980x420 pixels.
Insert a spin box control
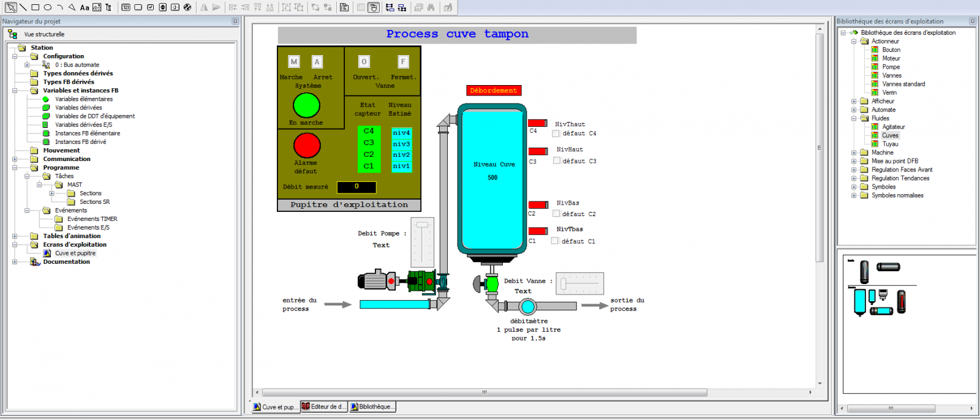pyautogui.click(x=162, y=7)
